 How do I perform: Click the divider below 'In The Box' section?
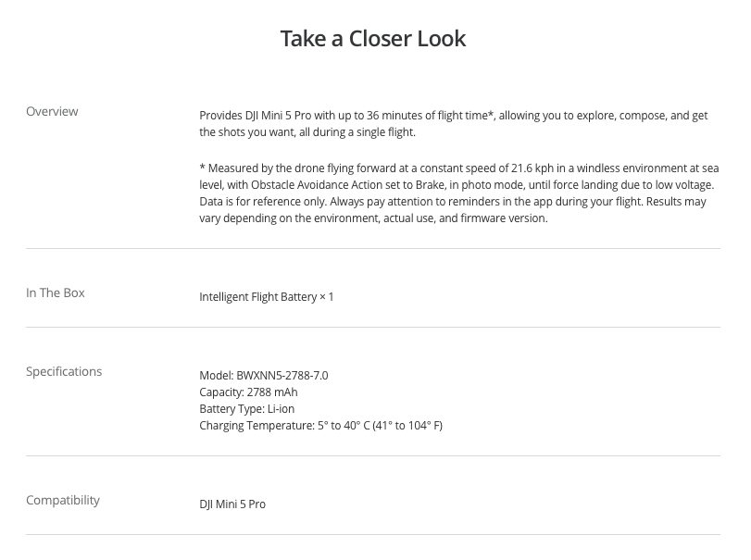point(373,328)
